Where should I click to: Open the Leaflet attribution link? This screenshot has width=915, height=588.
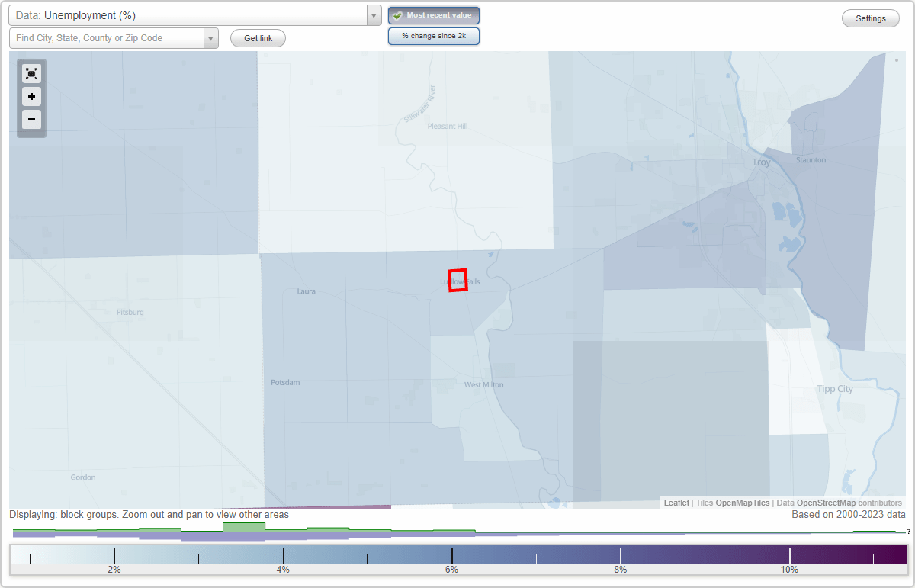point(676,503)
